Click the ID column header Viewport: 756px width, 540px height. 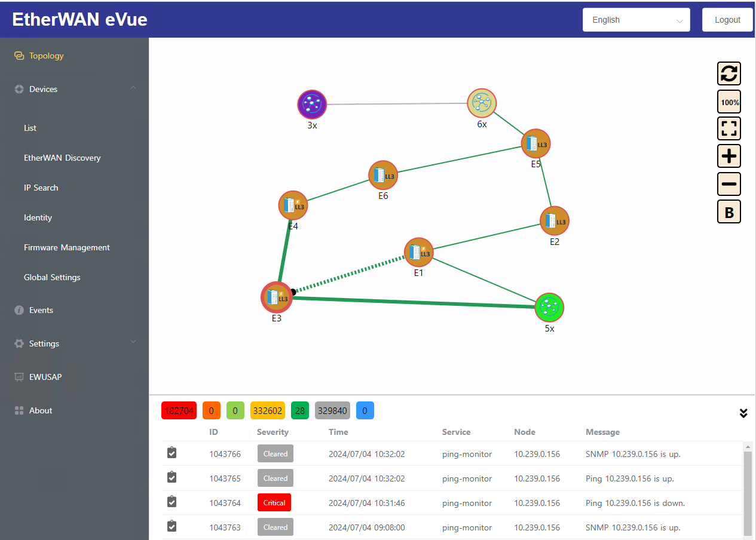point(213,432)
